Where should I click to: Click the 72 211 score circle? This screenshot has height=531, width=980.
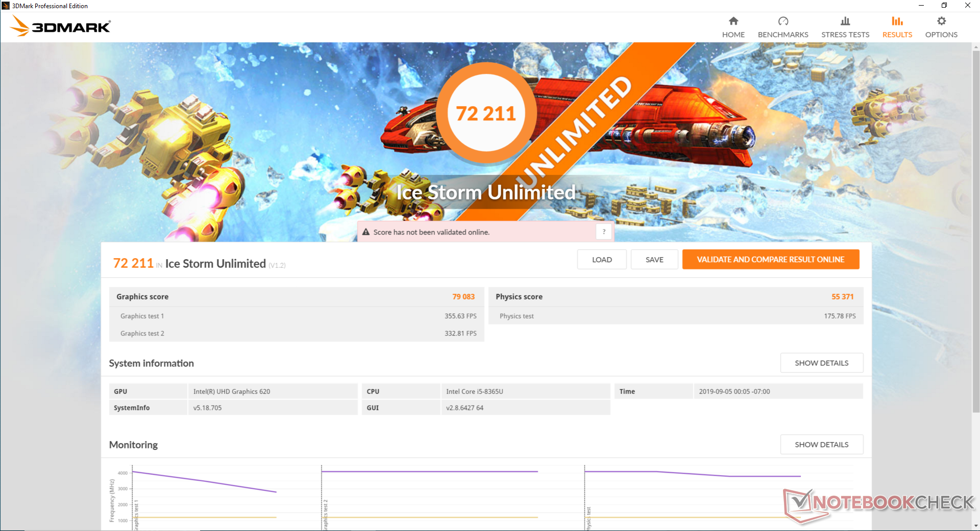point(486,113)
